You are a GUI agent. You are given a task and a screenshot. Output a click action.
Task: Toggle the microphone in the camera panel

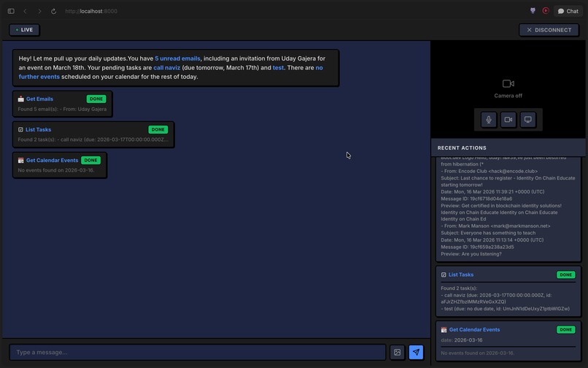pos(489,120)
